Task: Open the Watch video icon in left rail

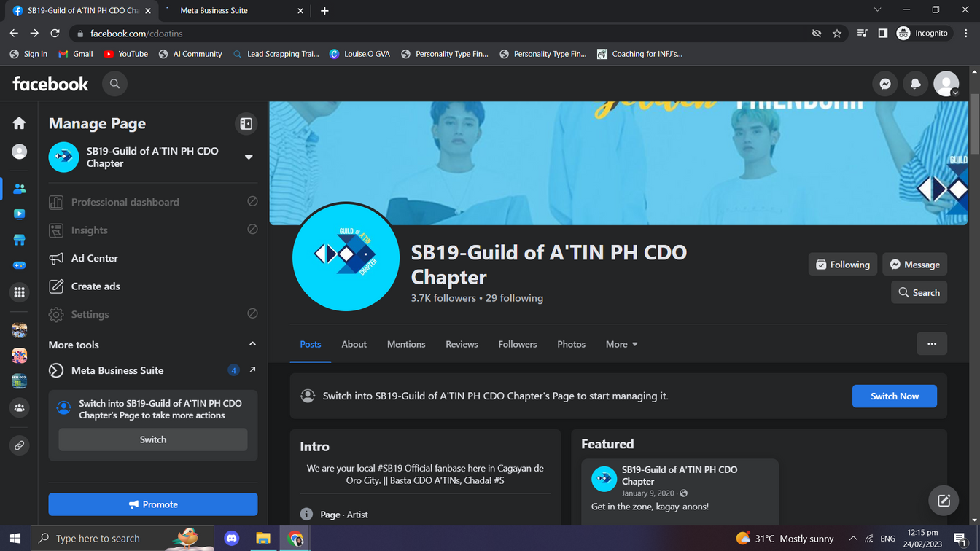Action: (19, 214)
